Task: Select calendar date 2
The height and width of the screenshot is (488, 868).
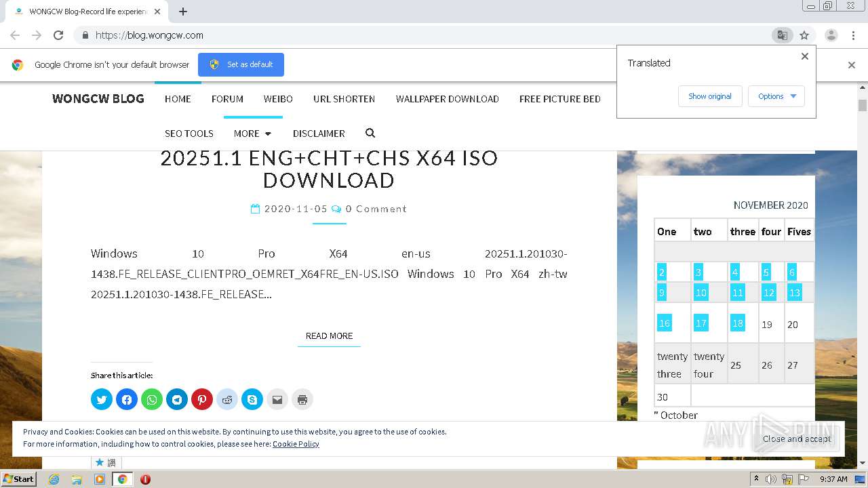Action: point(661,272)
